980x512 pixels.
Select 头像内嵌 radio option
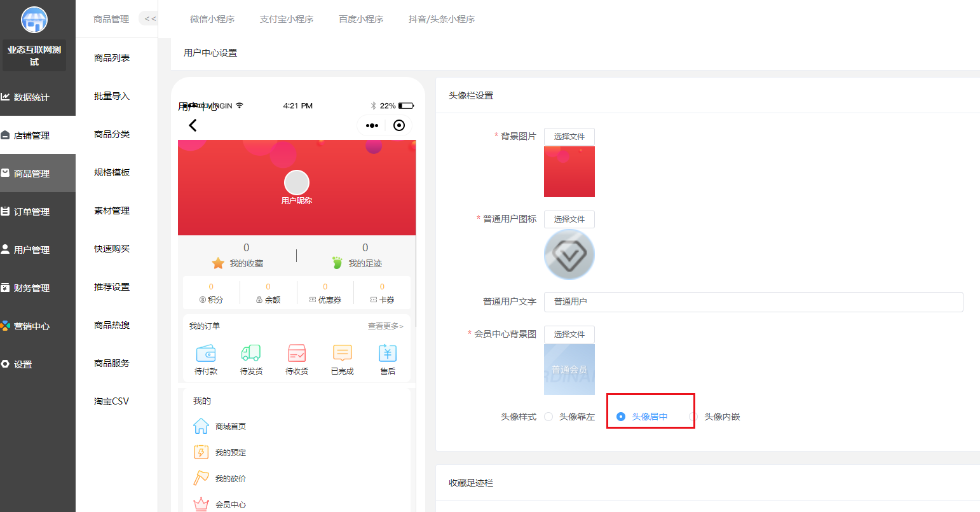pyautogui.click(x=714, y=417)
